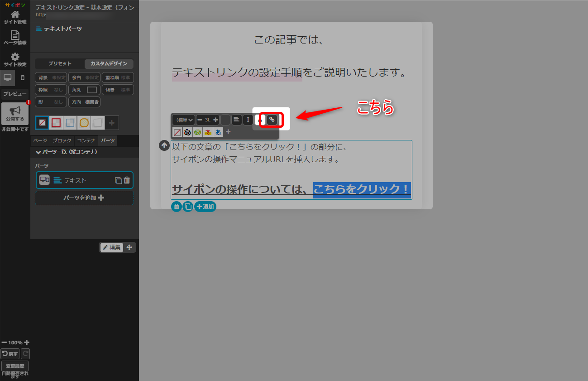Open line height vertical arrow icon
588x381 pixels.
248,120
